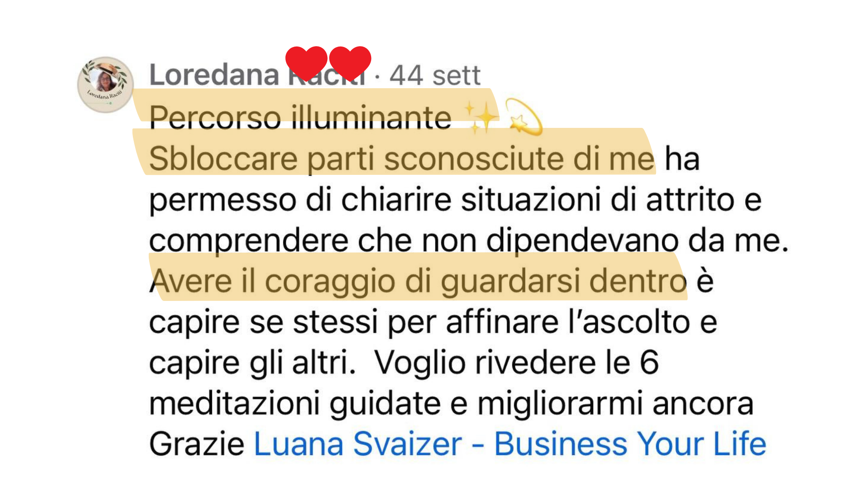Click highlighted text Percorso illuminante
This screenshot has width=868, height=488.
pos(300,118)
